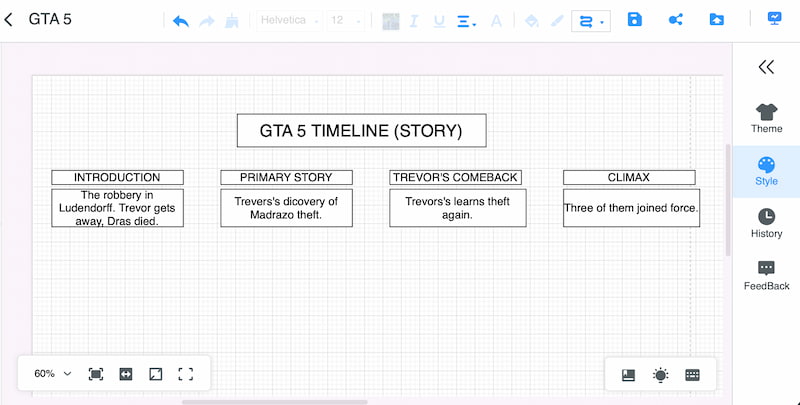Select the GTA 5 TIMELINE (STORY) title box
This screenshot has width=800, height=405.
[362, 131]
